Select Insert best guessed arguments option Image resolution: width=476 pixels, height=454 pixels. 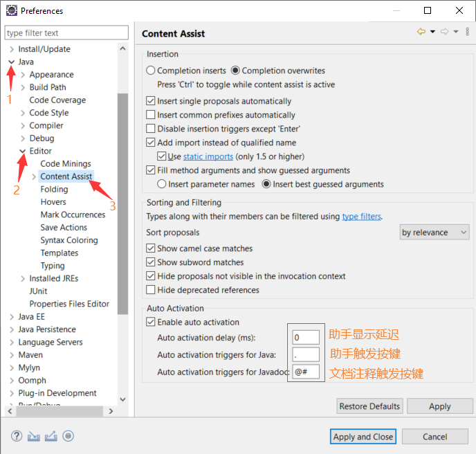266,184
